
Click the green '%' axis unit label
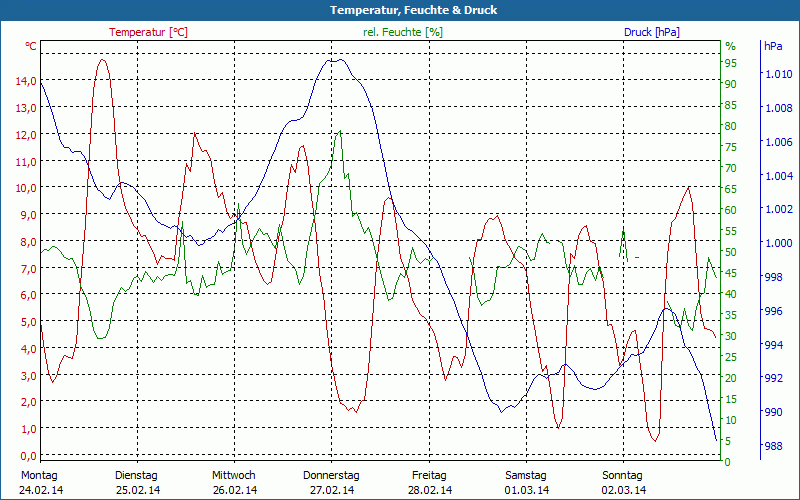730,46
